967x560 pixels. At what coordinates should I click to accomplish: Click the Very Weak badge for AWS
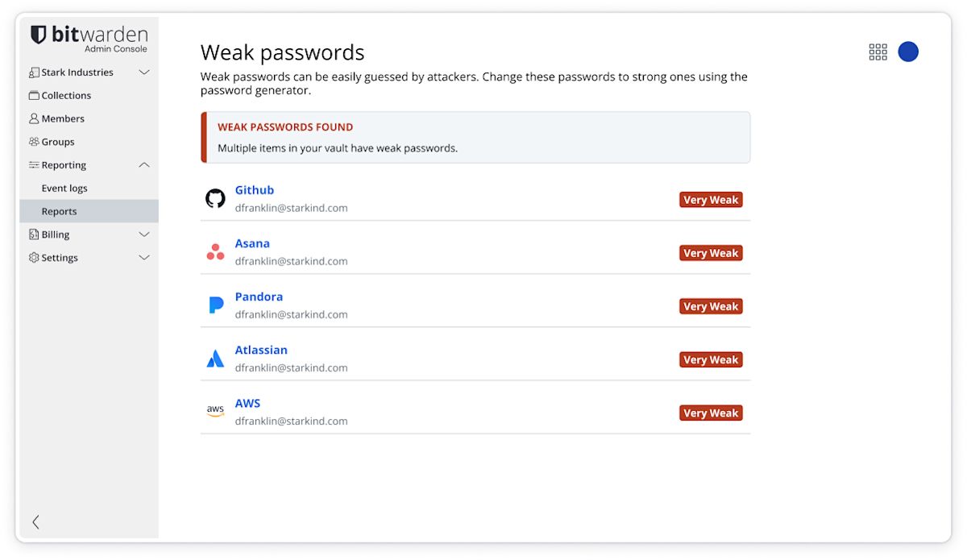(711, 413)
